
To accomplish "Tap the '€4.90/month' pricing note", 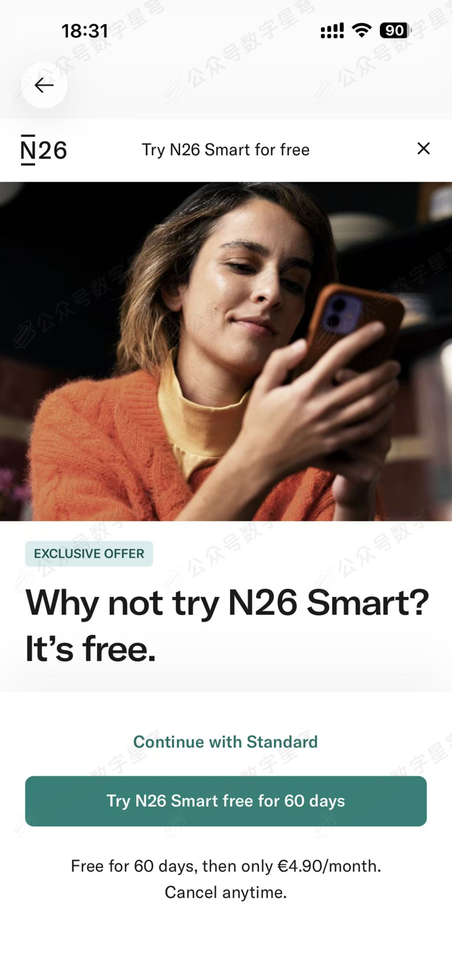I will click(329, 866).
